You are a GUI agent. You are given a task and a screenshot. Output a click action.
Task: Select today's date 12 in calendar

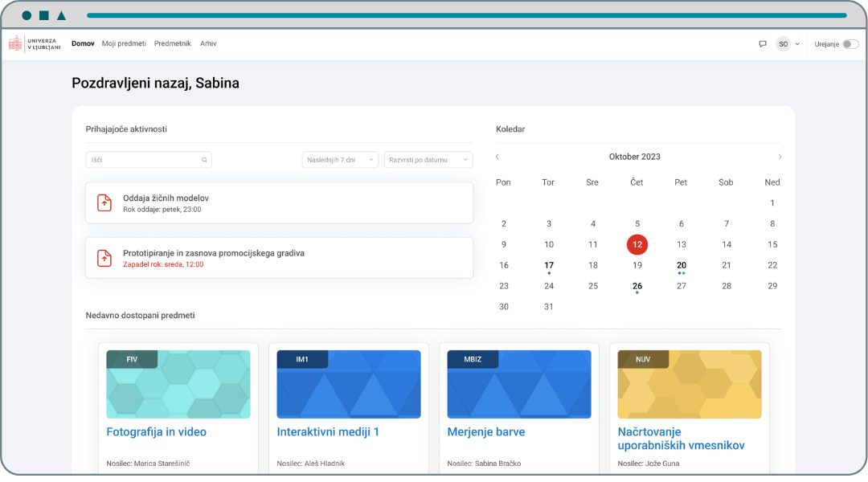click(637, 244)
